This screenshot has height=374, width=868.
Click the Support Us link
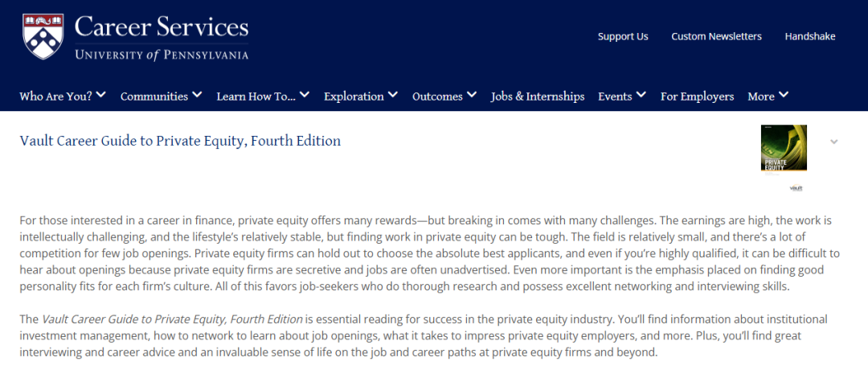coord(623,36)
